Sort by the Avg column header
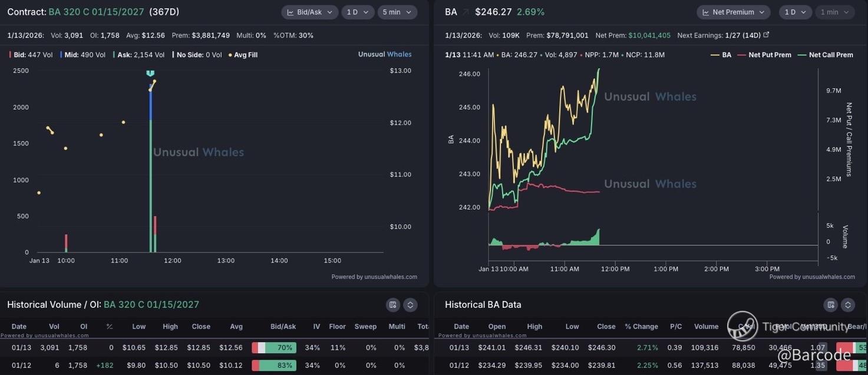The height and width of the screenshot is (375, 868). (236, 327)
